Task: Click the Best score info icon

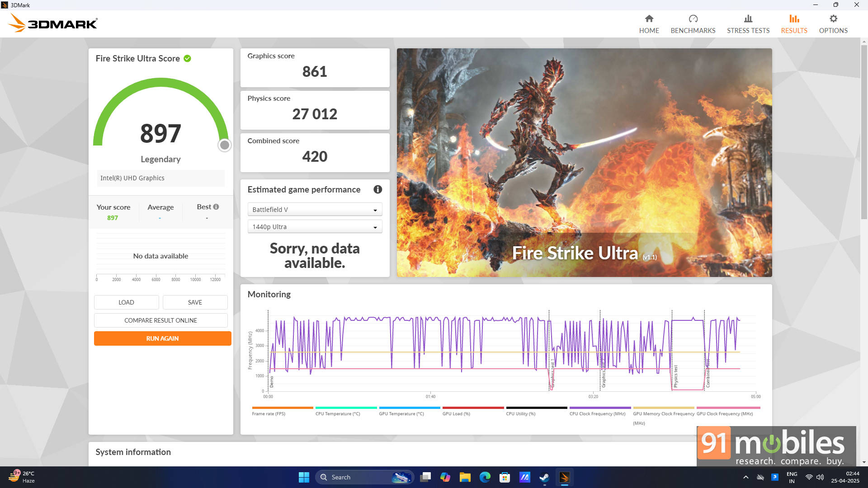Action: pyautogui.click(x=216, y=206)
